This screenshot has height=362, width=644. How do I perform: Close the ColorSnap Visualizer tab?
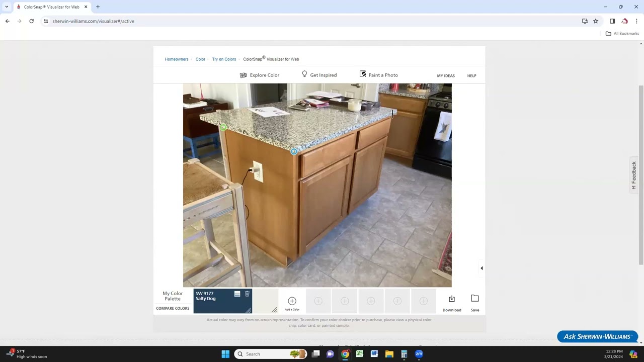86,7
